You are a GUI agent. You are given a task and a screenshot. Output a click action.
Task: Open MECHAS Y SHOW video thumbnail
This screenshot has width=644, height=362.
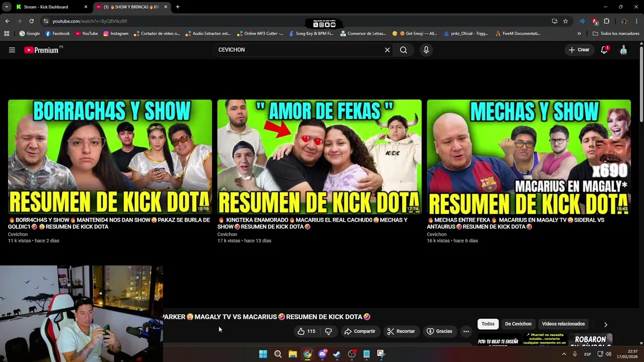529,156
